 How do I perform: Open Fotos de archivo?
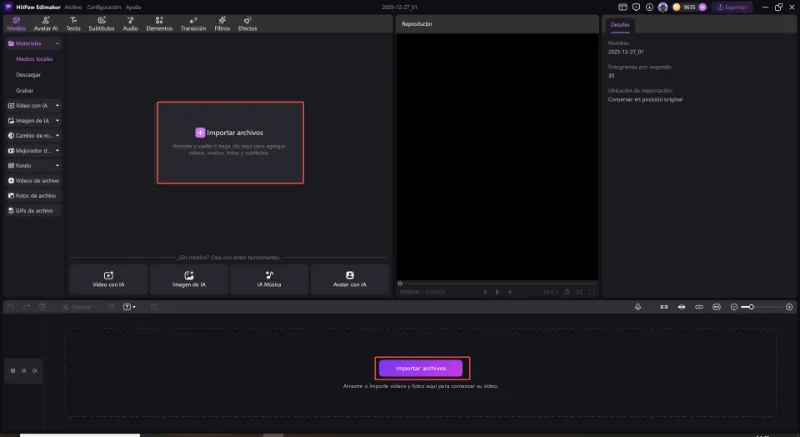(x=34, y=196)
